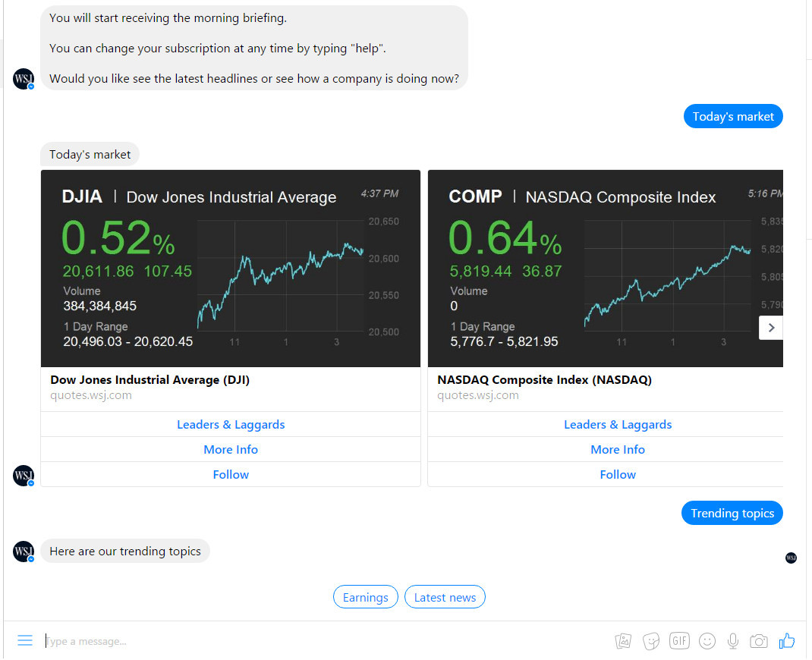Open the emoji picker

pos(707,641)
